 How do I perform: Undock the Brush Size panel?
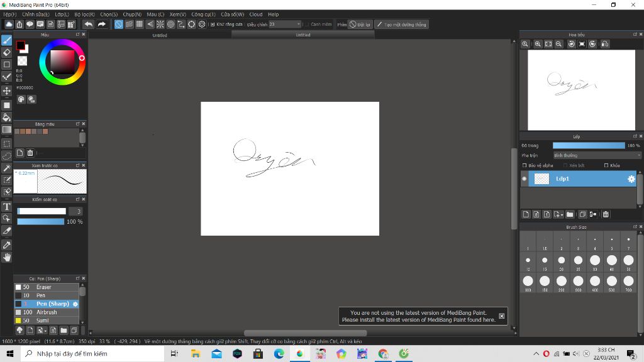pos(635,226)
